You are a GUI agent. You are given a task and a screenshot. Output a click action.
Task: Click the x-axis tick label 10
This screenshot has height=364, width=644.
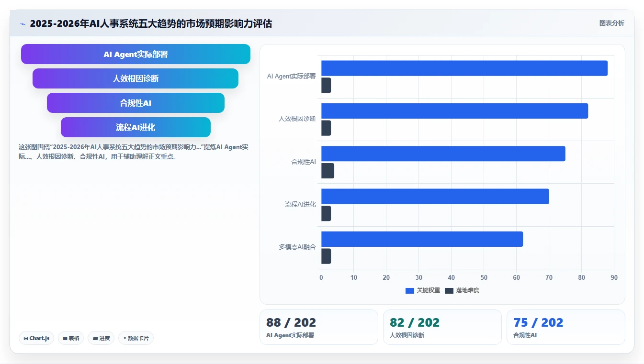[354, 277]
